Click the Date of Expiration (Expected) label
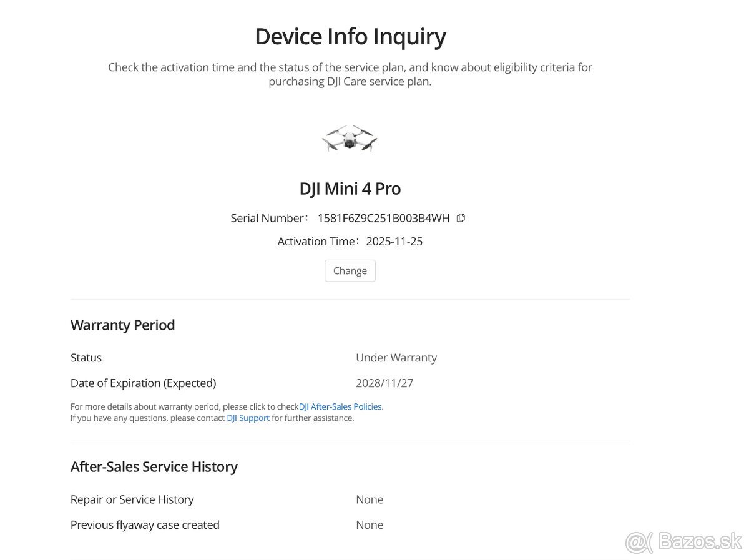 coord(144,383)
